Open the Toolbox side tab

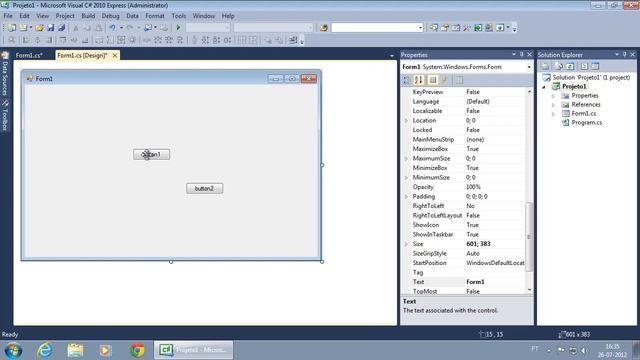coord(5,116)
